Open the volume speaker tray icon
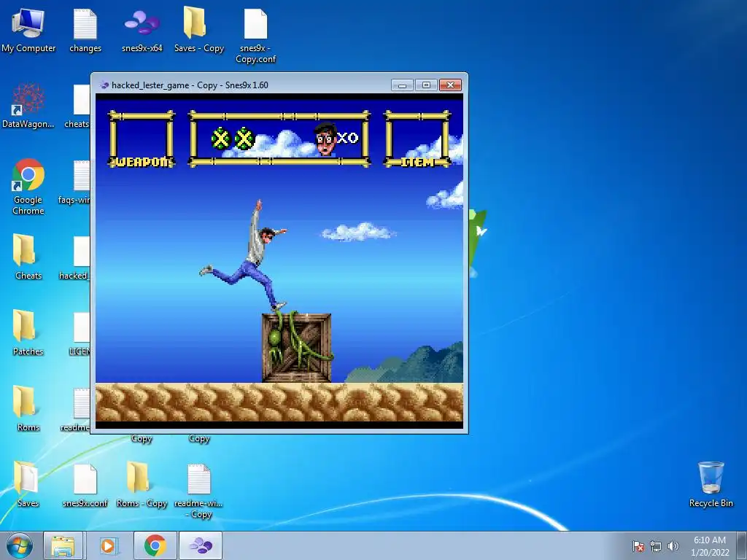This screenshot has height=560, width=747. click(x=673, y=546)
